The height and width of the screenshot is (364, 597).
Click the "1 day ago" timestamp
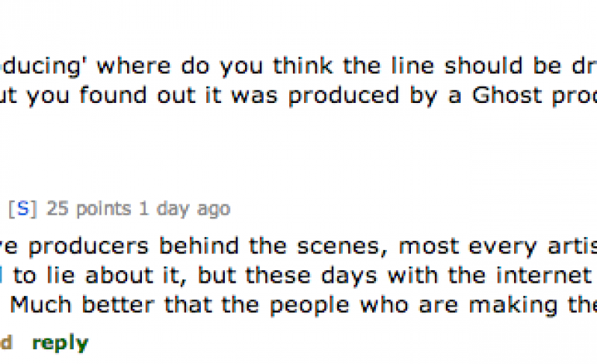[x=192, y=209]
